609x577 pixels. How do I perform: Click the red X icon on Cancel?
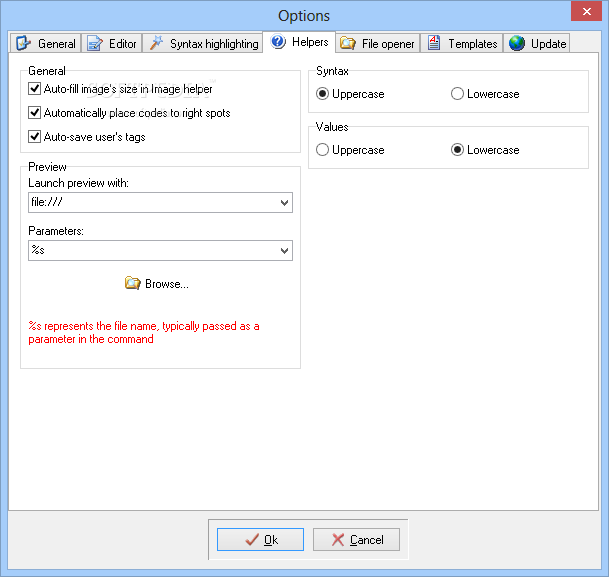pos(338,539)
